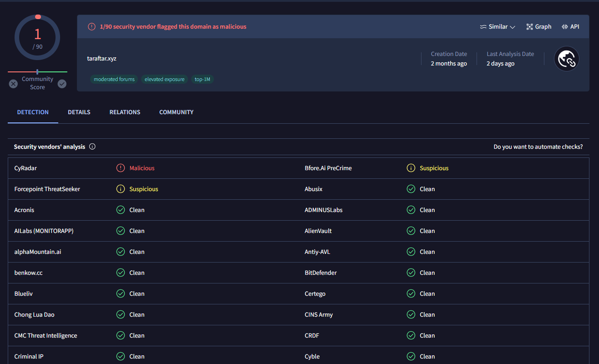The height and width of the screenshot is (364, 599).
Task: Click the AlienVault vendor name
Action: pyautogui.click(x=318, y=231)
